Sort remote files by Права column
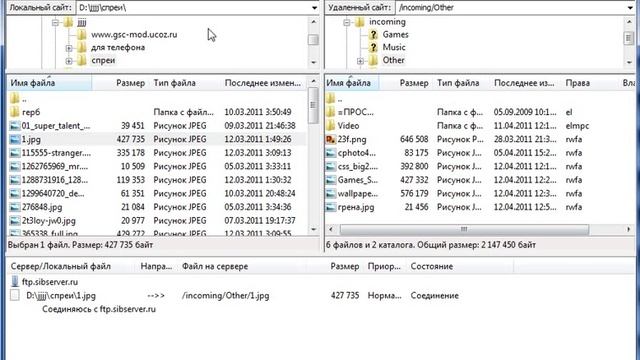 pyautogui.click(x=590, y=83)
